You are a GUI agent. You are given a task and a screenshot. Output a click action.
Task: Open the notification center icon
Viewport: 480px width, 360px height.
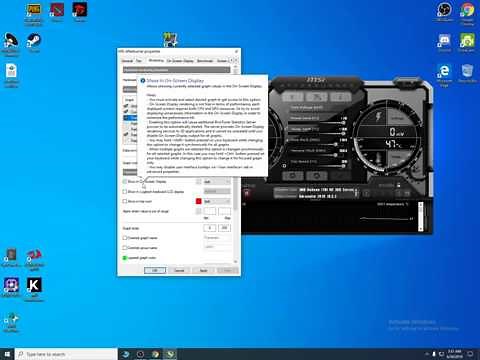(x=471, y=354)
